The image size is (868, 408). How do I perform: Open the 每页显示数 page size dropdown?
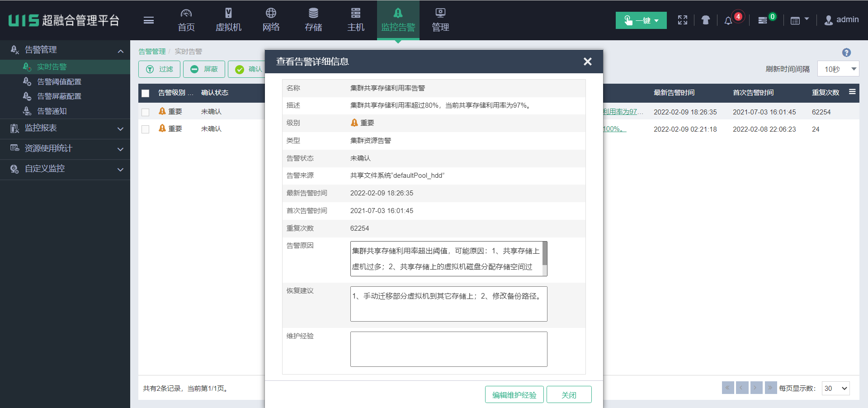[835, 388]
